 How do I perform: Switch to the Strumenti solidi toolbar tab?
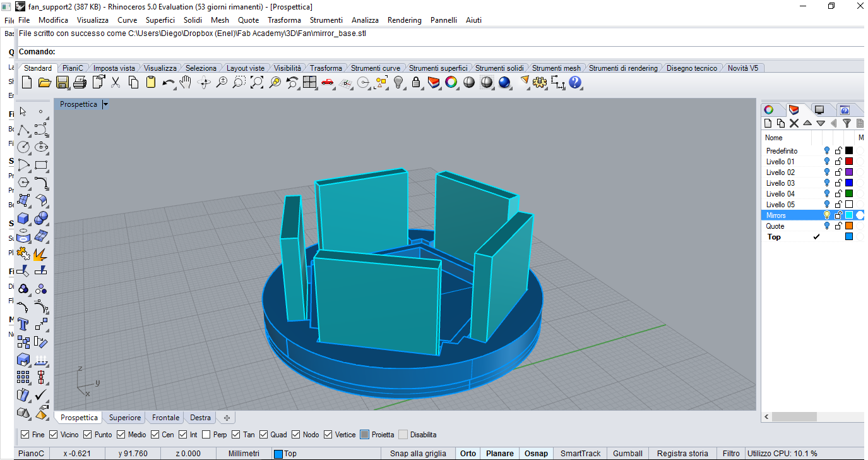pyautogui.click(x=501, y=68)
